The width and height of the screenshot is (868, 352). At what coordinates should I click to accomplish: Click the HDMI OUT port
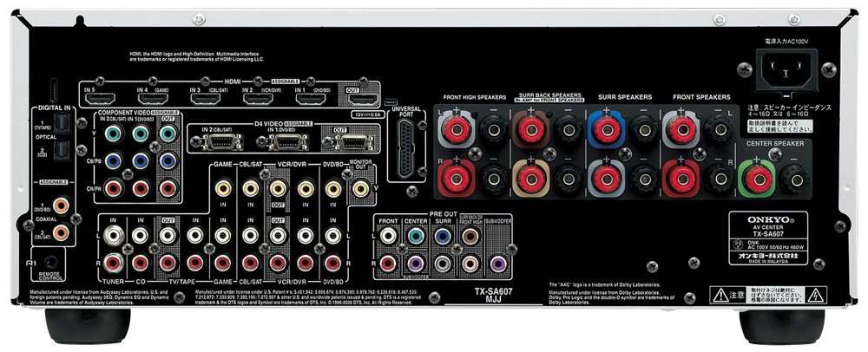coord(363,100)
